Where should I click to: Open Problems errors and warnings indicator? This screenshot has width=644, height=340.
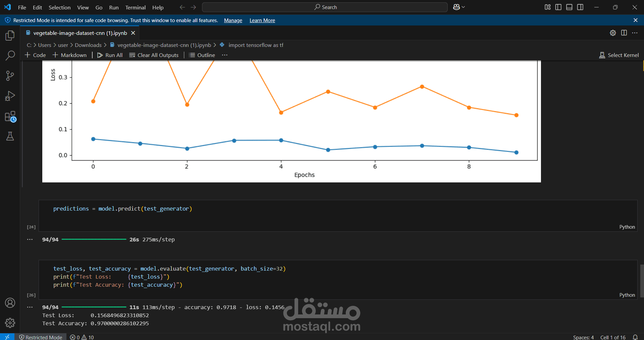82,337
